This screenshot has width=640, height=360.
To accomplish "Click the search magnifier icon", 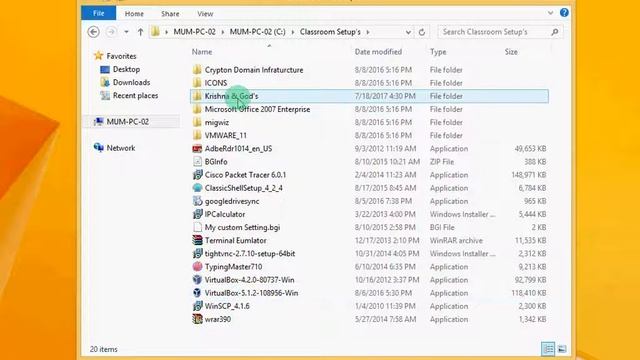I will (555, 32).
